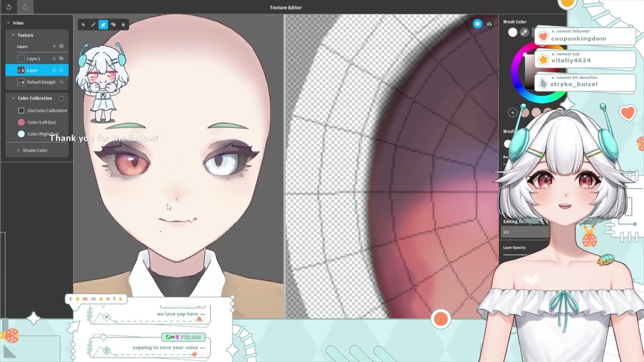Click the UV iris texture canvas
This screenshot has height=362, width=644.
391,166
